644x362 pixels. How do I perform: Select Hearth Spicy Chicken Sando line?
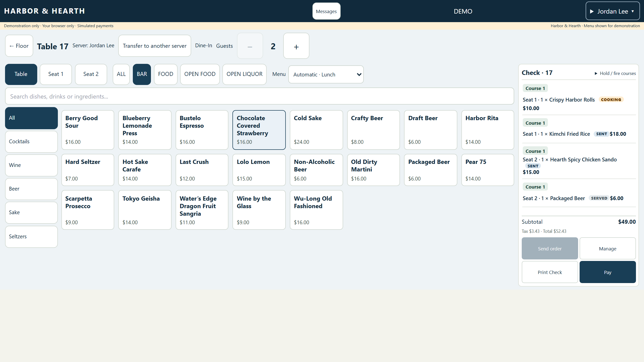[579, 161]
